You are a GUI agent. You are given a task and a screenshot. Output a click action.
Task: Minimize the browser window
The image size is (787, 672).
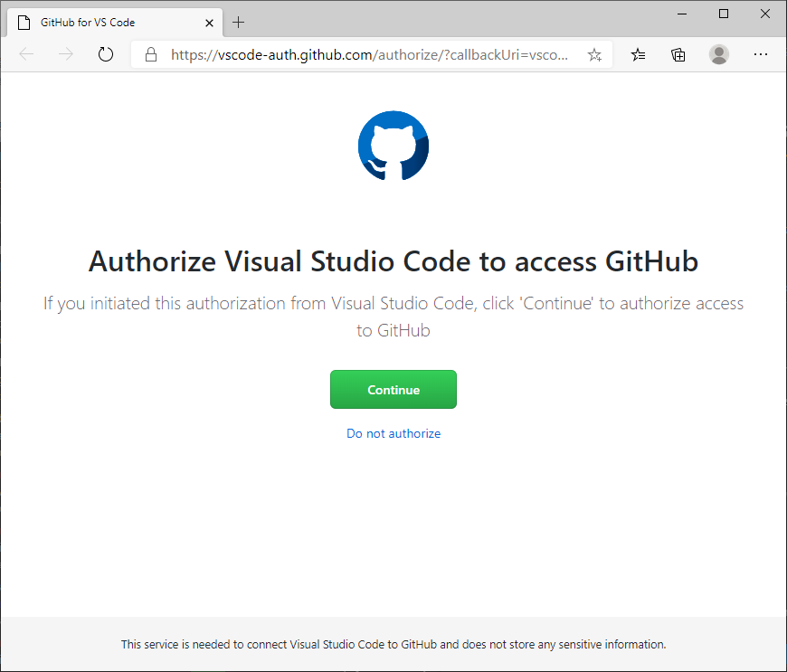point(681,14)
